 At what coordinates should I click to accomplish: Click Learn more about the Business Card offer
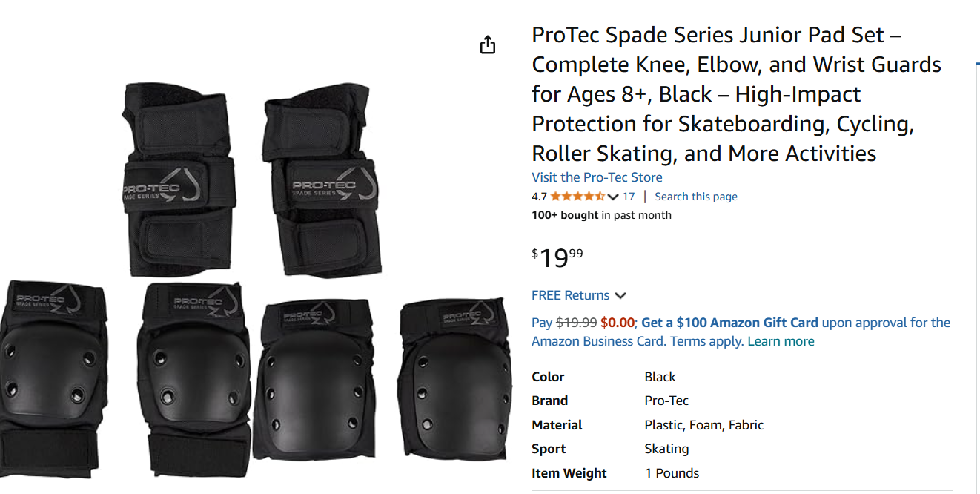coord(781,341)
